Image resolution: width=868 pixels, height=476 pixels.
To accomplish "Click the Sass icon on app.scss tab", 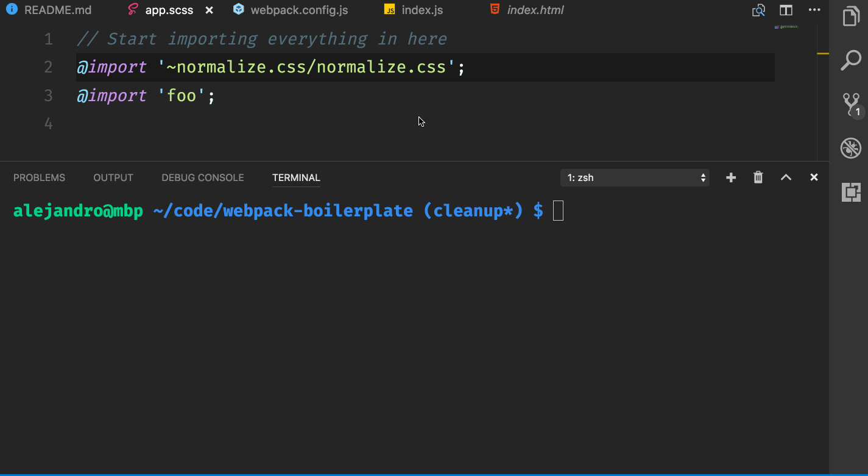I will tap(133, 10).
